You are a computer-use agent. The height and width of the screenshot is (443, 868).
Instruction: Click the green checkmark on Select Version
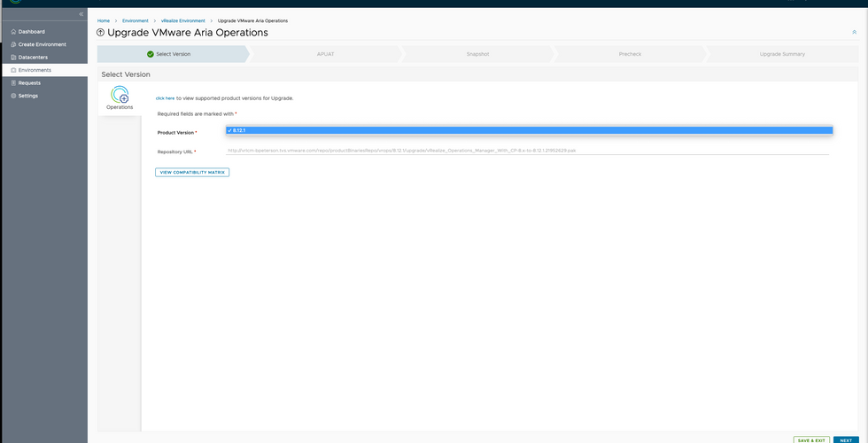point(150,54)
